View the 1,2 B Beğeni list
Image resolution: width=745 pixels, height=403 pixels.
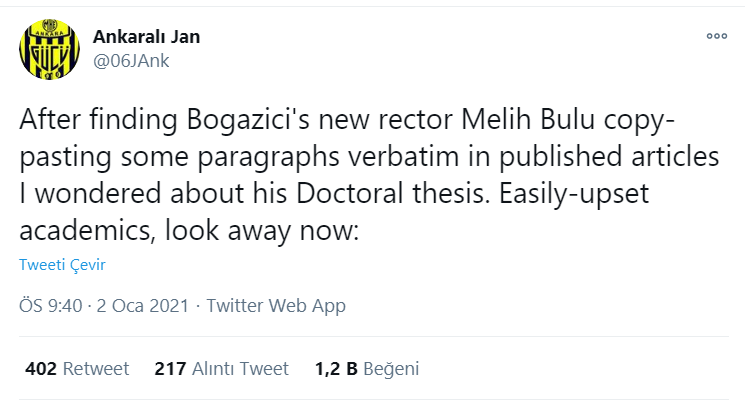coord(367,369)
